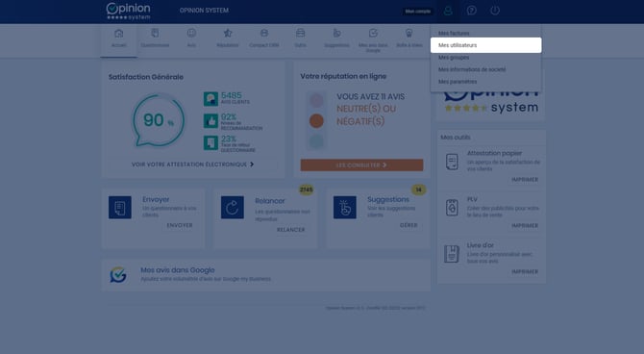Open the Boîte à idées lightbulb icon
Image resolution: width=644 pixels, height=354 pixels.
409,33
